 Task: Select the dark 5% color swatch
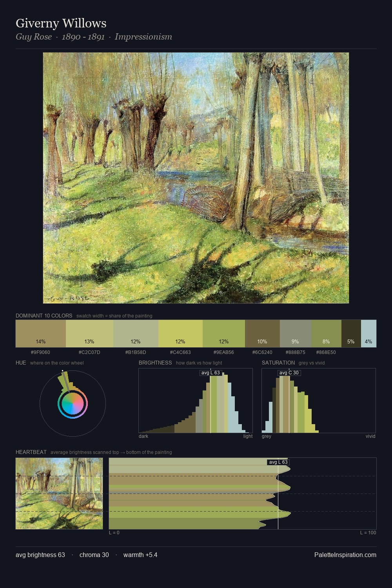coord(351,334)
